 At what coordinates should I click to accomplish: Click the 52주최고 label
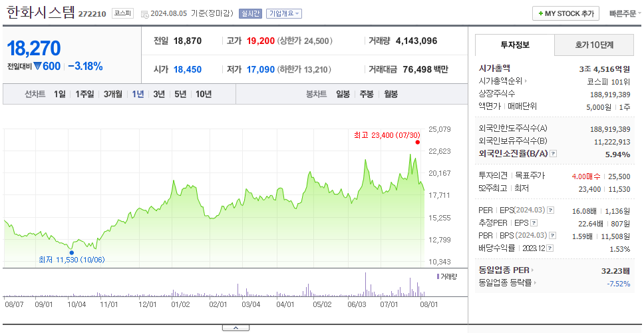pyautogui.click(x=492, y=188)
